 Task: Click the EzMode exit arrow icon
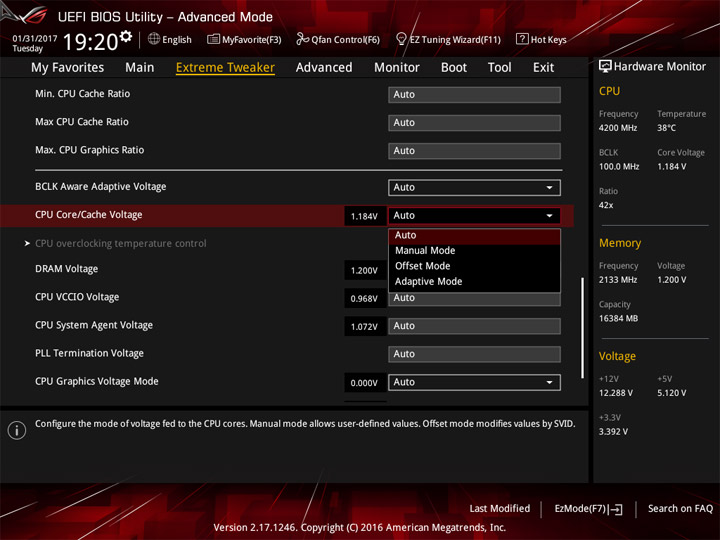click(x=616, y=509)
